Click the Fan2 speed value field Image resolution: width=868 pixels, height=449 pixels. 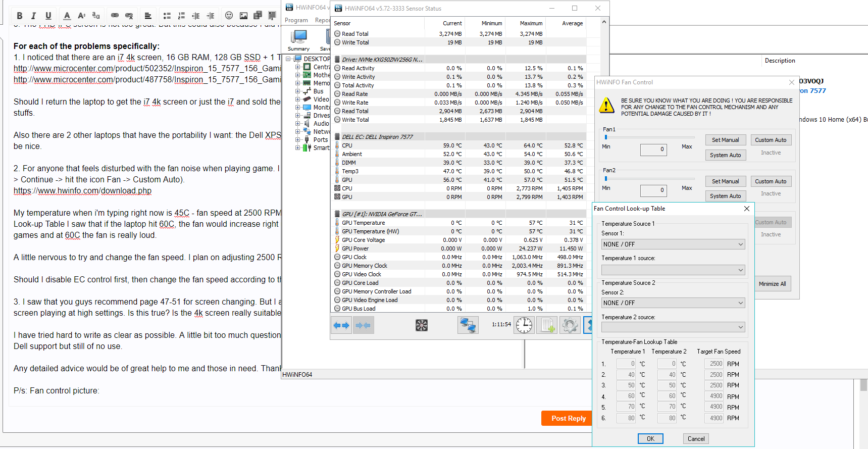click(x=653, y=190)
